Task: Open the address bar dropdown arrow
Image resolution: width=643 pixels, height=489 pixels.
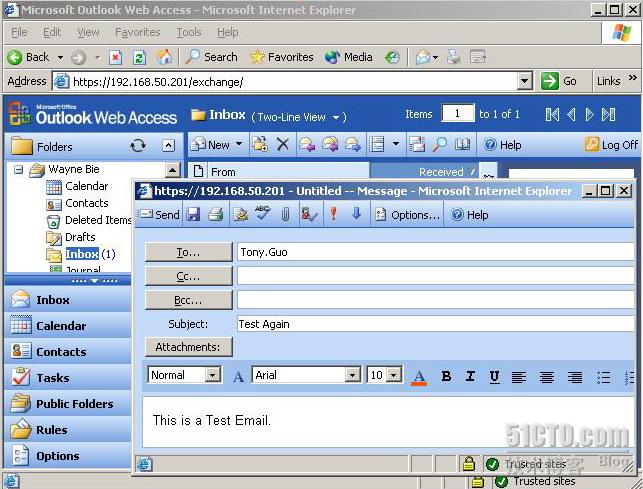Action: (524, 81)
